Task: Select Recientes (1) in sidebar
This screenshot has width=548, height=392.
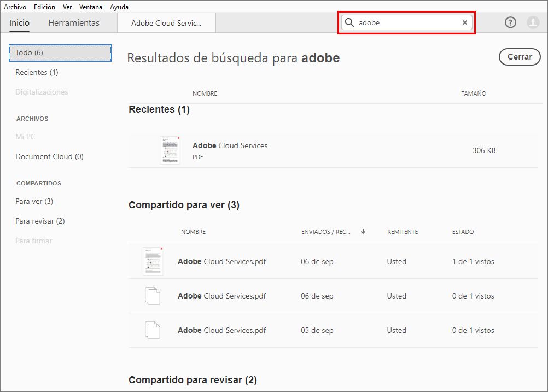Action: click(x=37, y=72)
